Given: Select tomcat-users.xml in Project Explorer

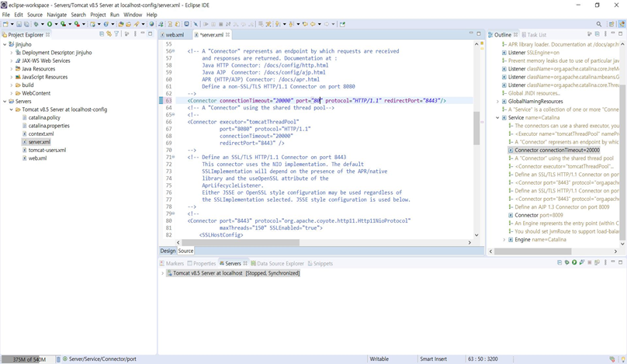Looking at the screenshot, I should coord(47,150).
